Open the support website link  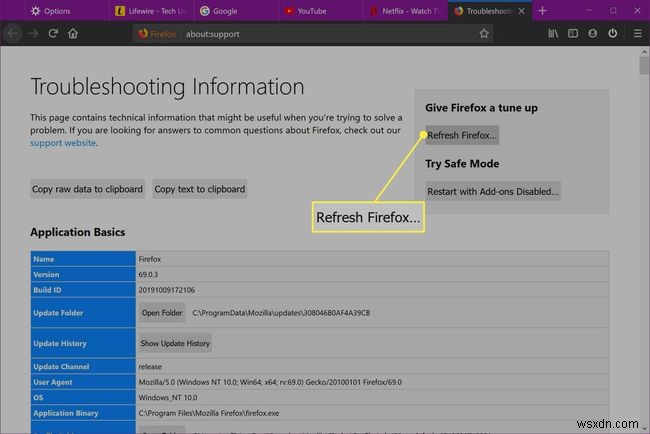(x=63, y=143)
